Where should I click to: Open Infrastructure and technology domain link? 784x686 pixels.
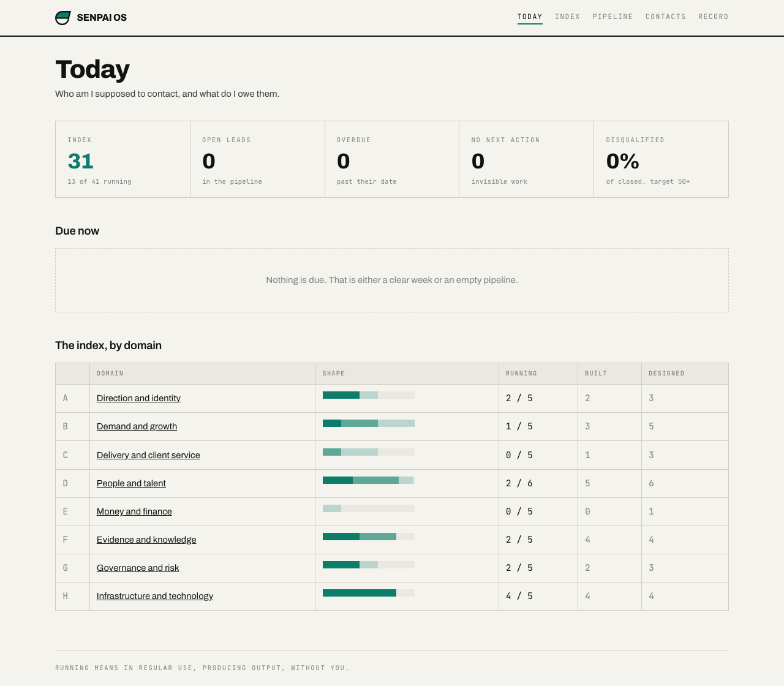click(x=155, y=596)
